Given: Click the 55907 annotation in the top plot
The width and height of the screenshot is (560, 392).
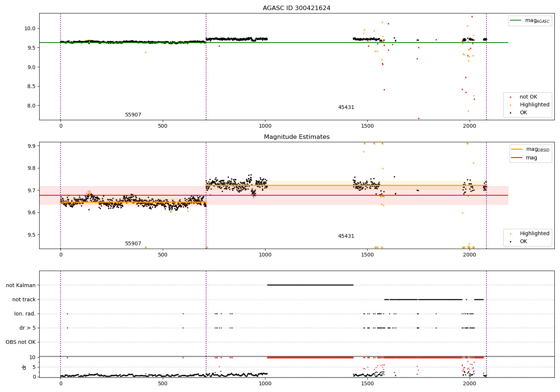Looking at the screenshot, I should click(x=133, y=115).
